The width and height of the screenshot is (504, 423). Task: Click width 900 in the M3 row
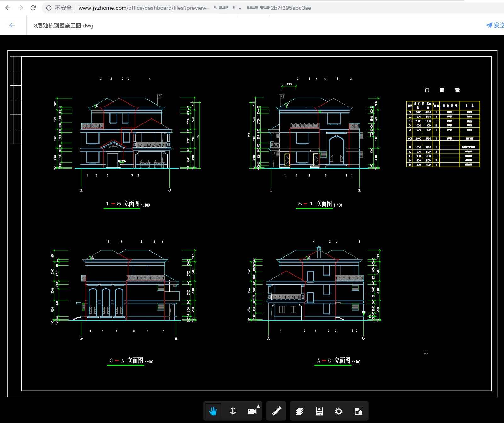tap(418, 156)
